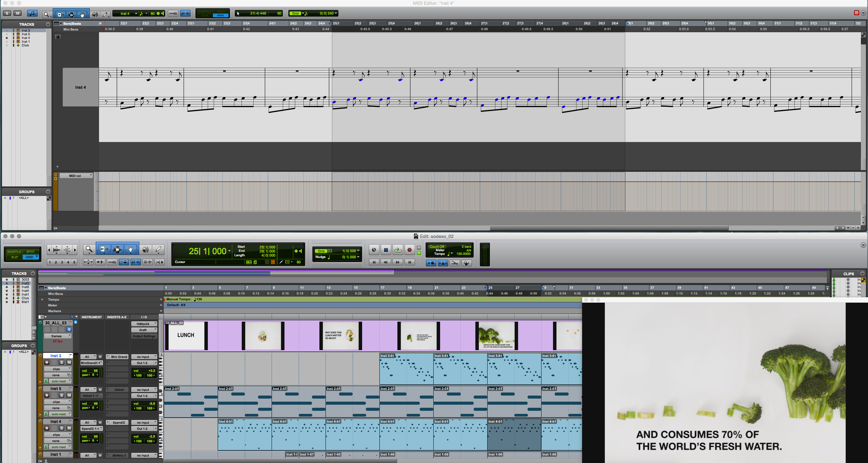Click the Stop transport button

point(386,250)
